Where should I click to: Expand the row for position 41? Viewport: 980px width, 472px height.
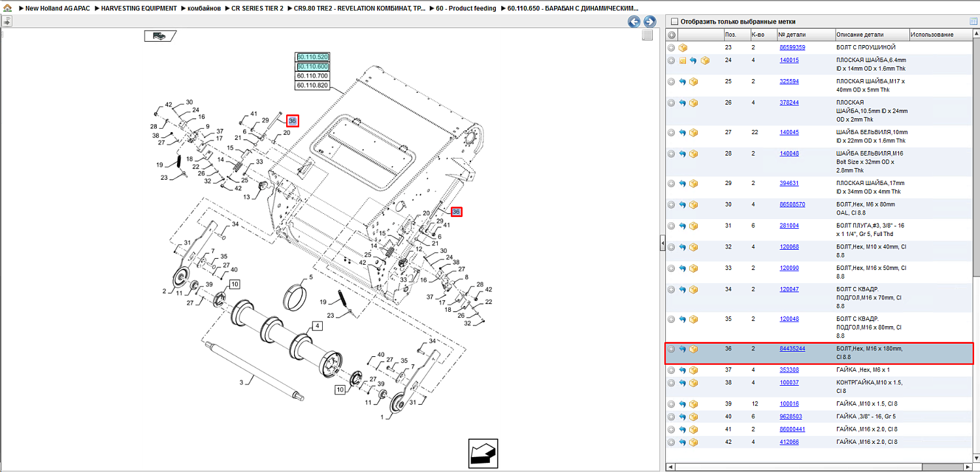671,430
